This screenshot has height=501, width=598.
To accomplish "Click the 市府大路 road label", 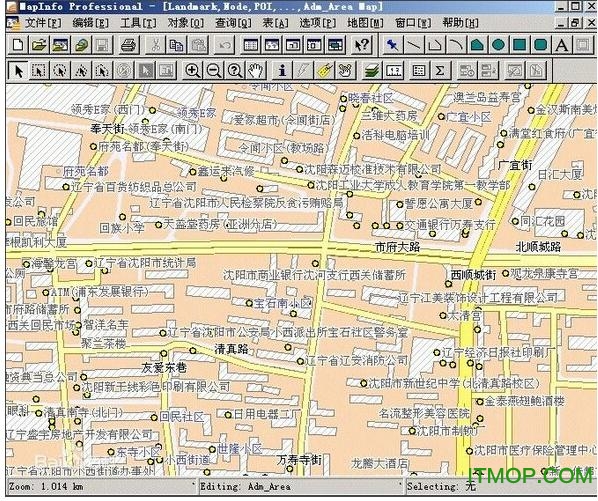I will tap(397, 247).
